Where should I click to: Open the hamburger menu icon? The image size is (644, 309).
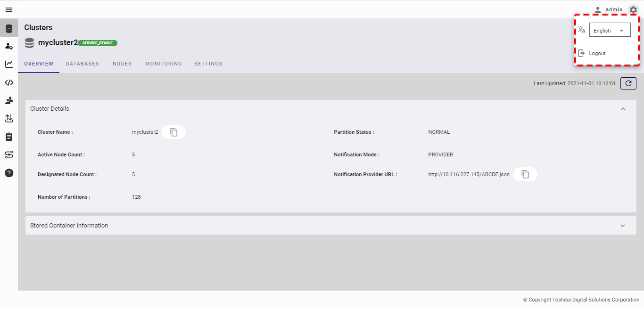click(9, 9)
